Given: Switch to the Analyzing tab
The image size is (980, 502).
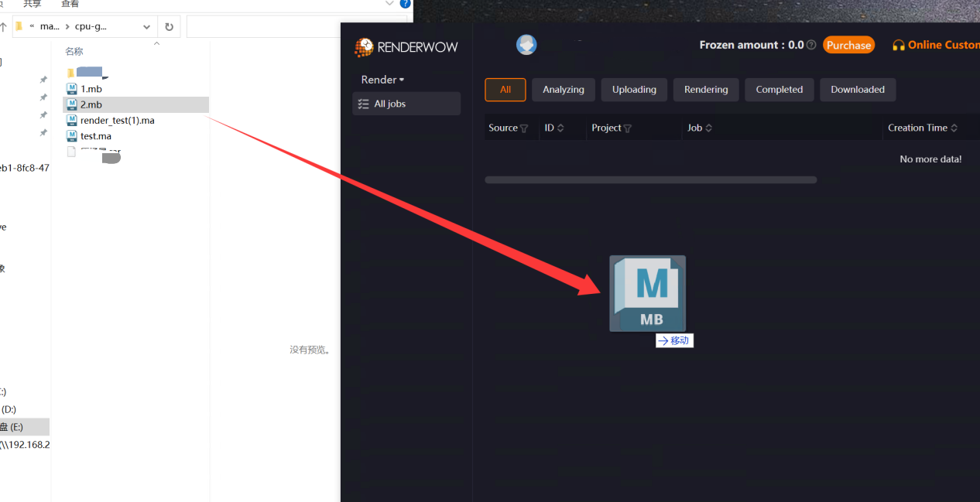Looking at the screenshot, I should pyautogui.click(x=564, y=90).
